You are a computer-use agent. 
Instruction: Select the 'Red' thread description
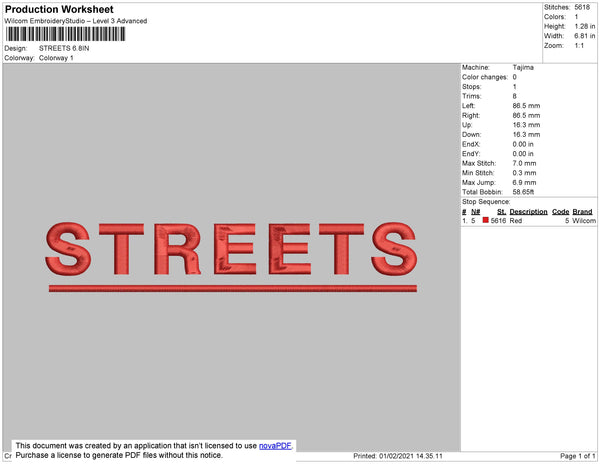coord(516,221)
